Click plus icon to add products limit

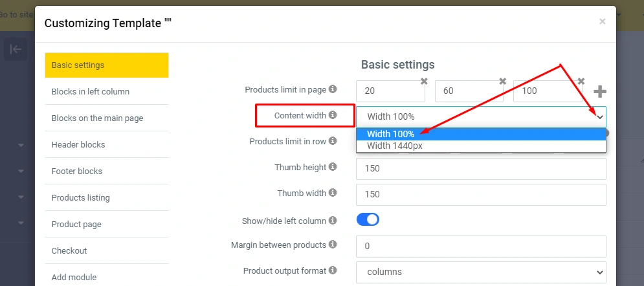600,92
